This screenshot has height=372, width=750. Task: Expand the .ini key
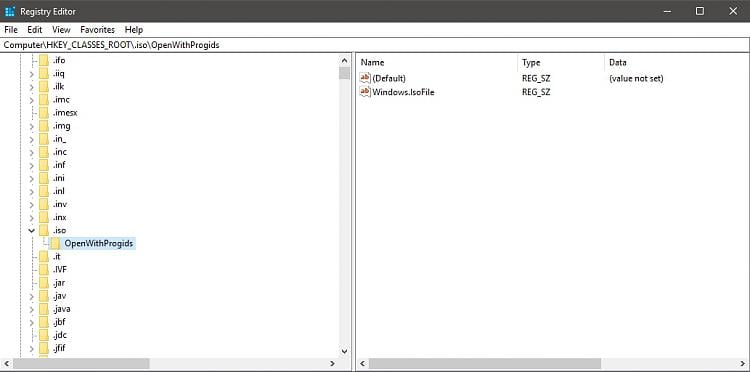32,178
